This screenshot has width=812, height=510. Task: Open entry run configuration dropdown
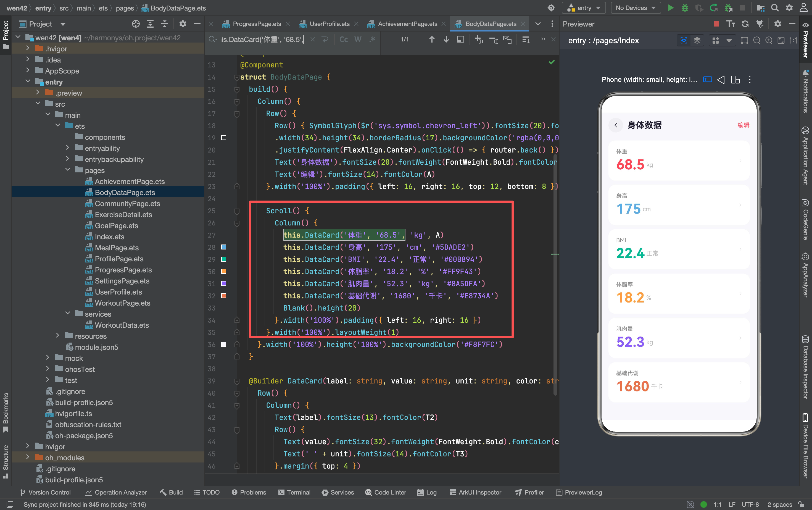[x=584, y=8]
